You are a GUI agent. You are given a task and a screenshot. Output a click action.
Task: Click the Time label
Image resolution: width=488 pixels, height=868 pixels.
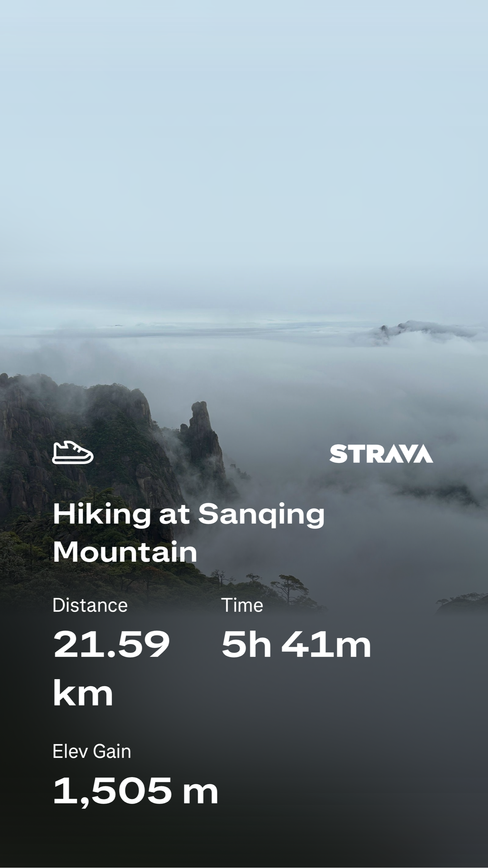tap(242, 605)
